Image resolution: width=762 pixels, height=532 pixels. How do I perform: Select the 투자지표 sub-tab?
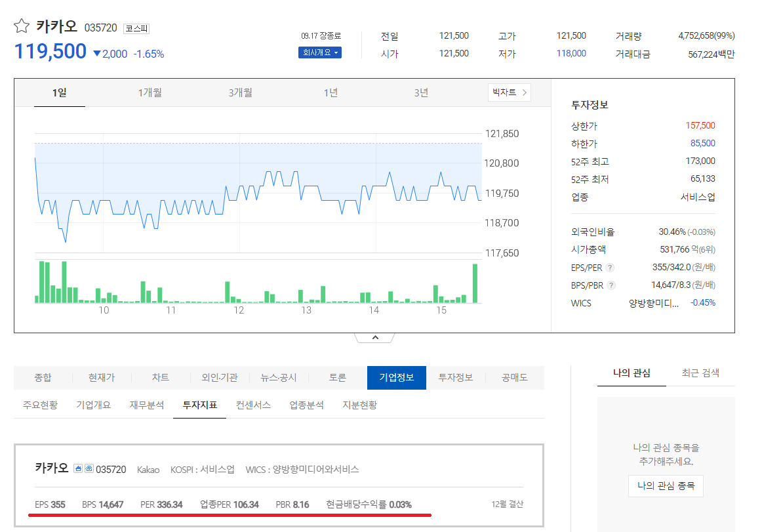pyautogui.click(x=200, y=405)
